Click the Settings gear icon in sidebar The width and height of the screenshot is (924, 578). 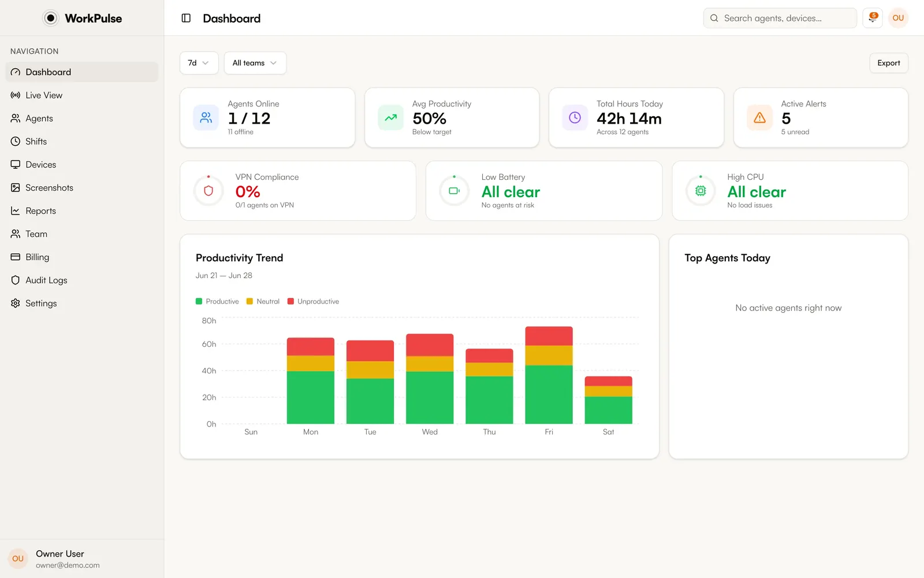pyautogui.click(x=16, y=303)
